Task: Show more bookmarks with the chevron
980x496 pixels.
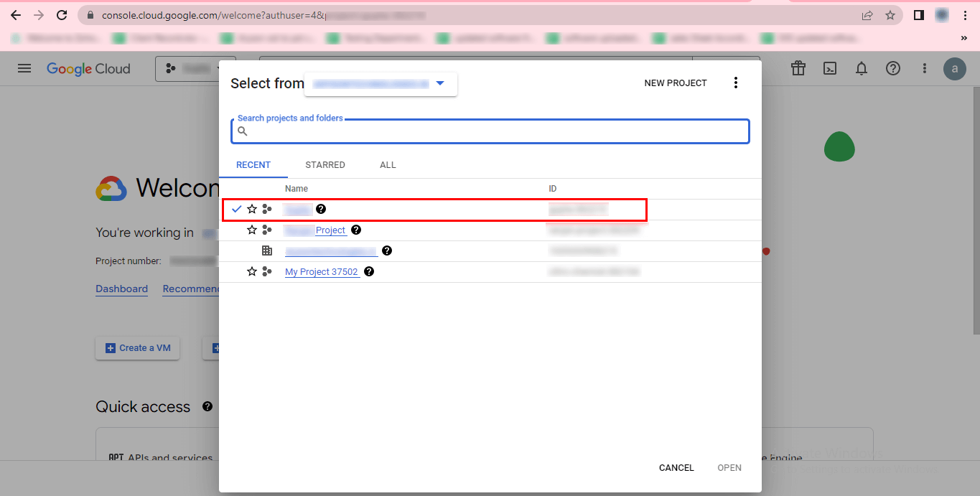Action: [964, 38]
